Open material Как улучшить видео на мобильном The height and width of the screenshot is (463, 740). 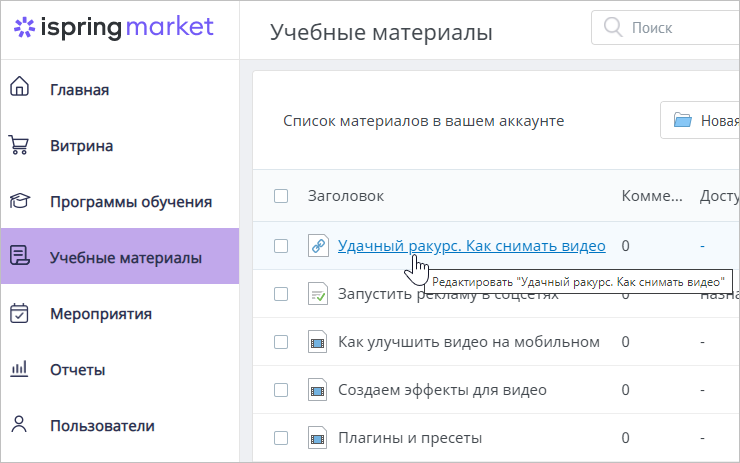(x=469, y=342)
